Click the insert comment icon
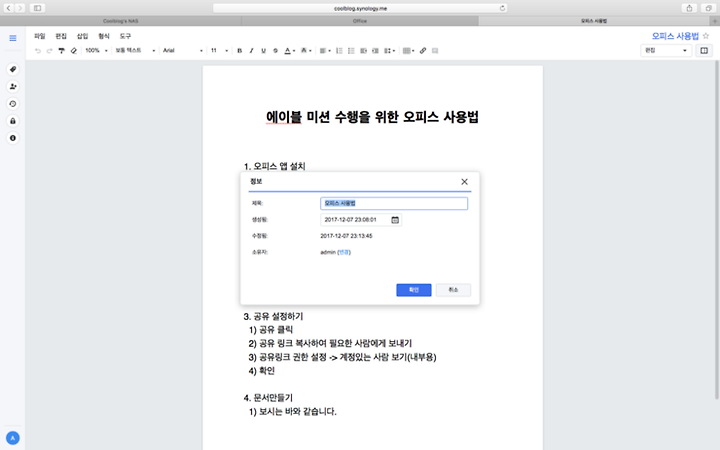Image resolution: width=720 pixels, height=450 pixels. pos(435,51)
